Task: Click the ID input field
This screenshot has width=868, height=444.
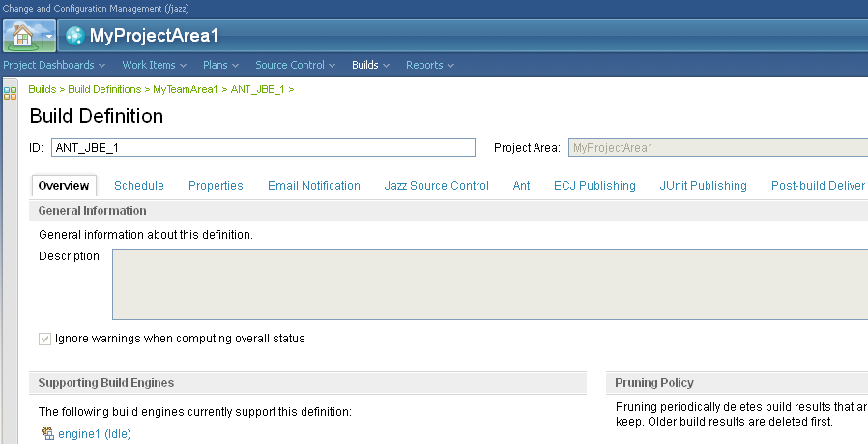Action: coord(263,147)
